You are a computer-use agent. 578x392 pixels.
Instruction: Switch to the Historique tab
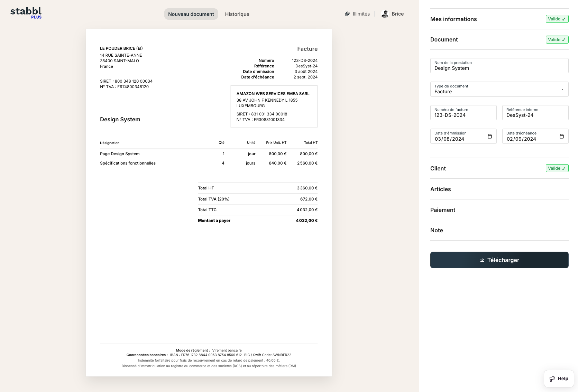pos(237,14)
